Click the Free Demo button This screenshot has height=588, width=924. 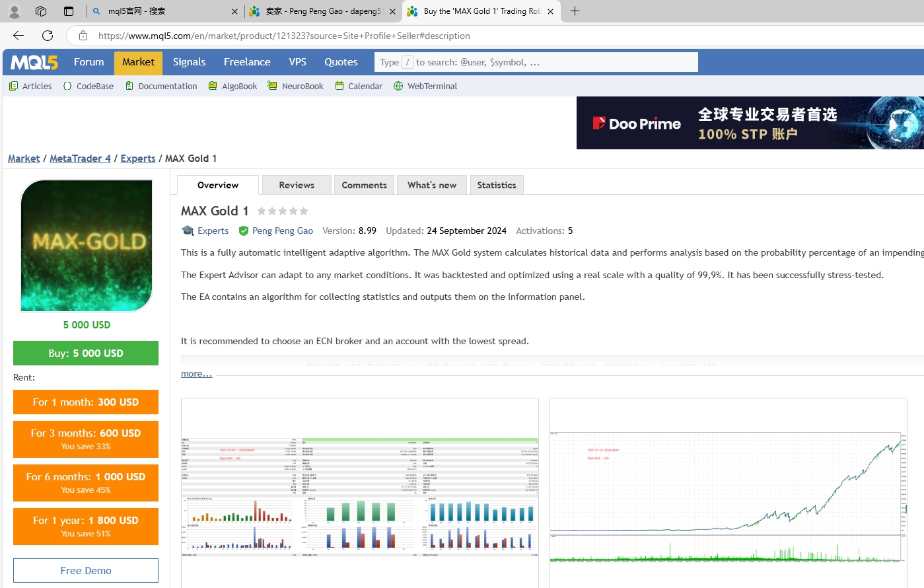[x=86, y=570]
